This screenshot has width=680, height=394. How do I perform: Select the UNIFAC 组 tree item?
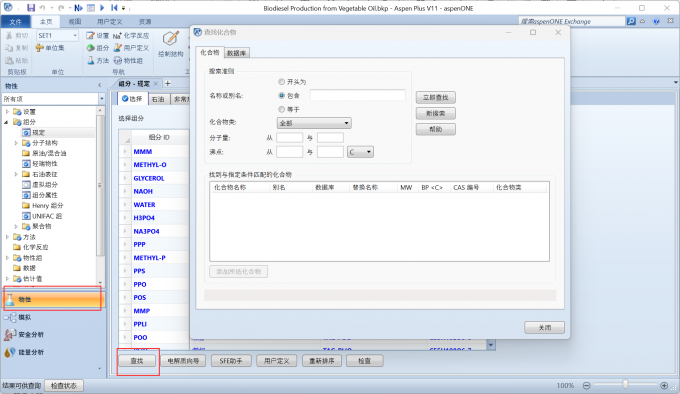(x=46, y=216)
